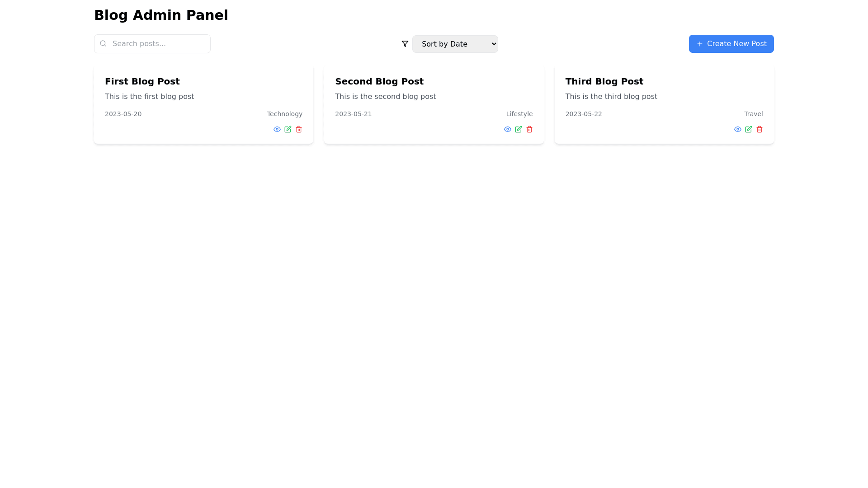Remove the Third Blog Post via trash icon
This screenshot has width=868, height=488.
pos(759,129)
